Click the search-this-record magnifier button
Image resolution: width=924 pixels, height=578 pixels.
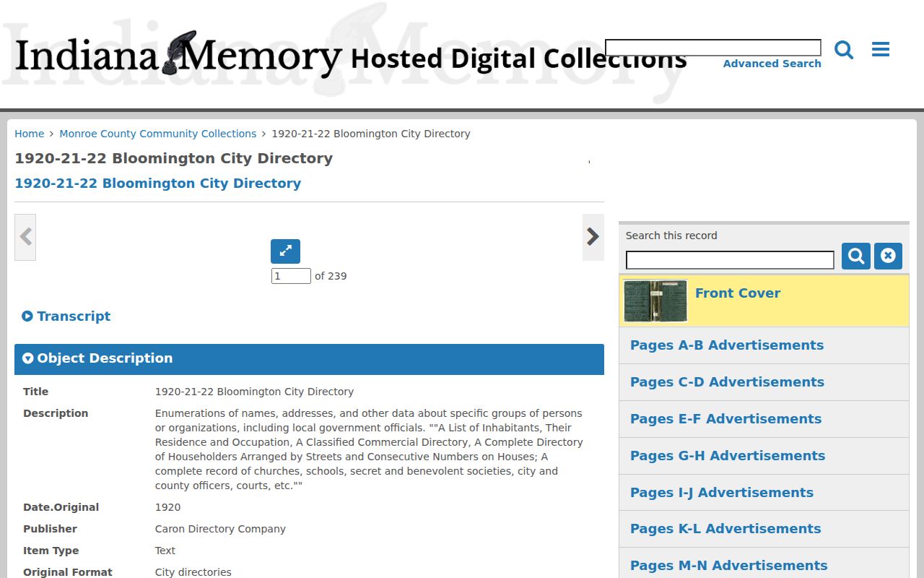click(x=856, y=256)
